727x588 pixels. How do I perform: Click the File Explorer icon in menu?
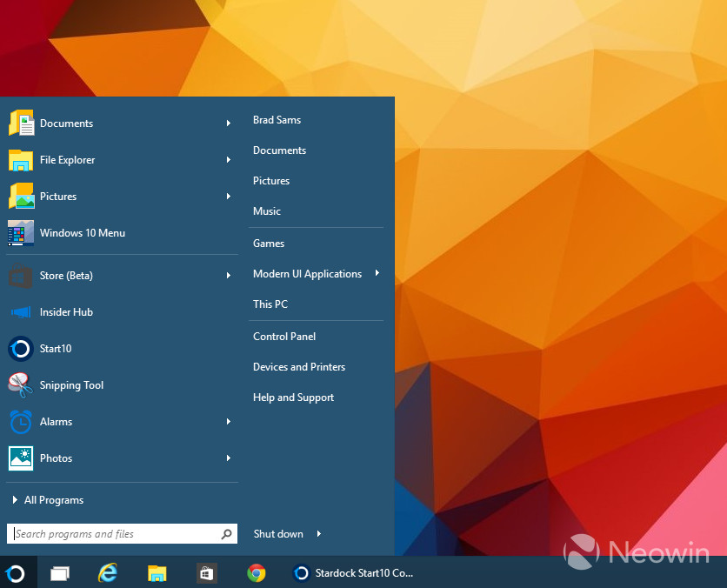click(x=21, y=160)
